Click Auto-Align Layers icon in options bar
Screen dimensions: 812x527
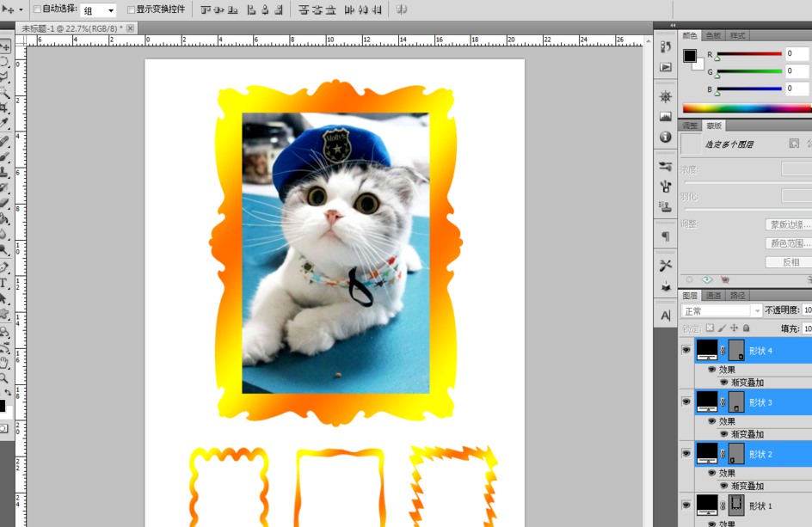click(402, 9)
